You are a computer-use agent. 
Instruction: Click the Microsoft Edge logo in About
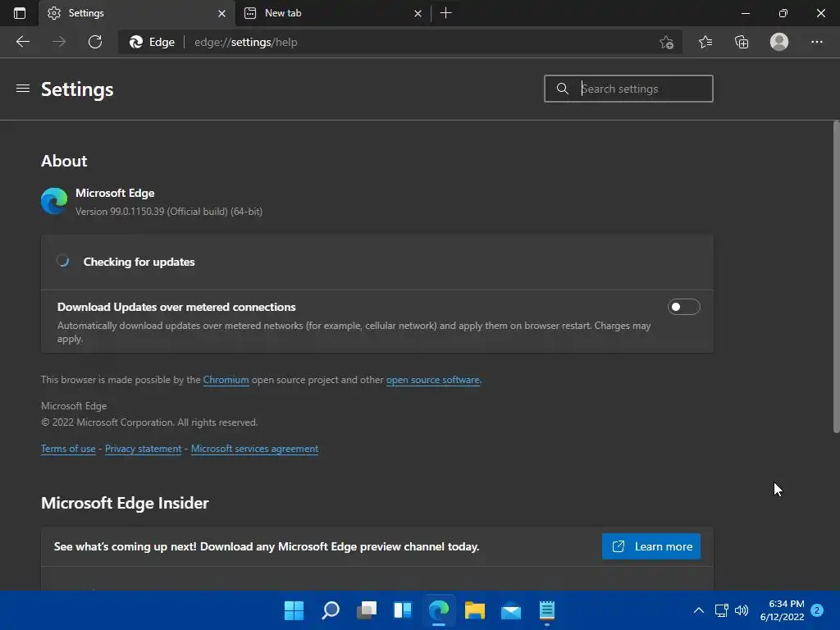click(x=54, y=201)
